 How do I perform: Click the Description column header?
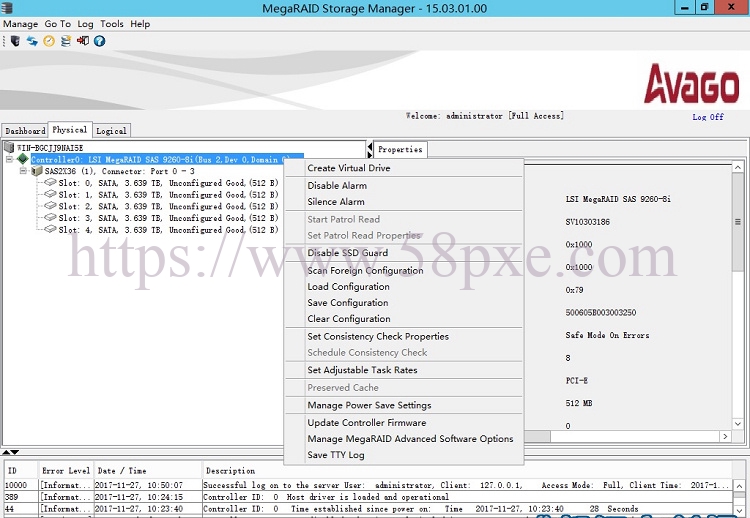[467, 471]
